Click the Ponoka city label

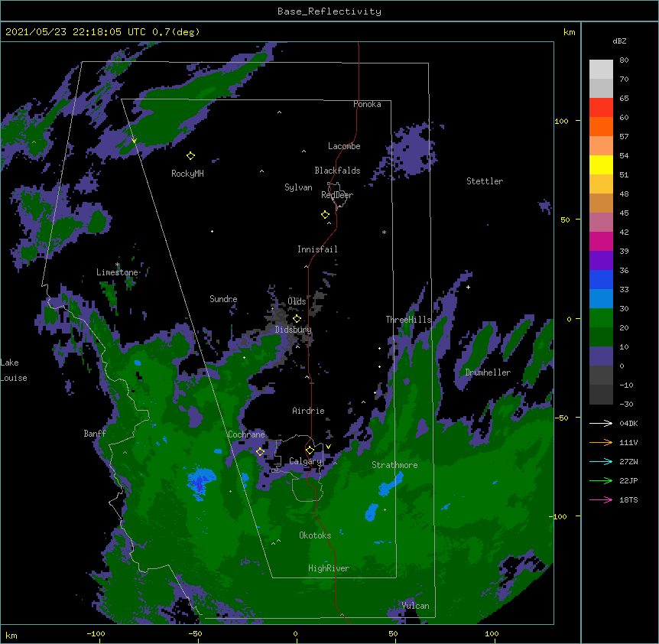point(367,104)
